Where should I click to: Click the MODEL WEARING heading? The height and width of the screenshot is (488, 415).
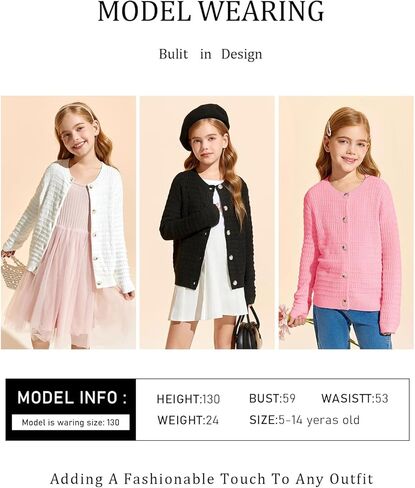pos(211,12)
